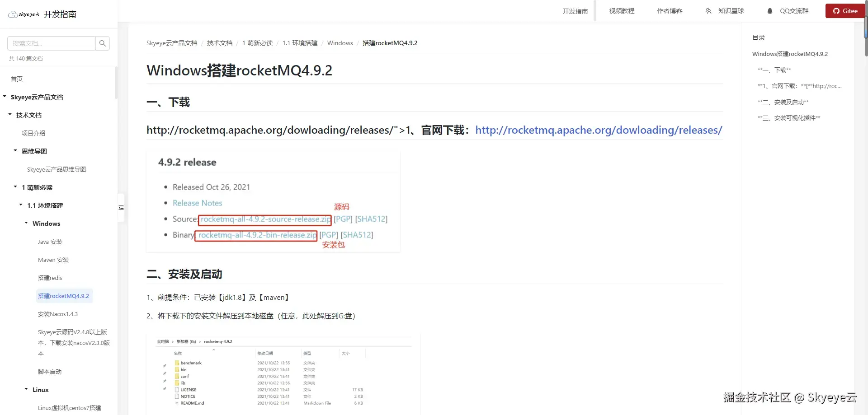Open Java 安装 document
Viewport: 868px width, 415px height.
pos(50,242)
